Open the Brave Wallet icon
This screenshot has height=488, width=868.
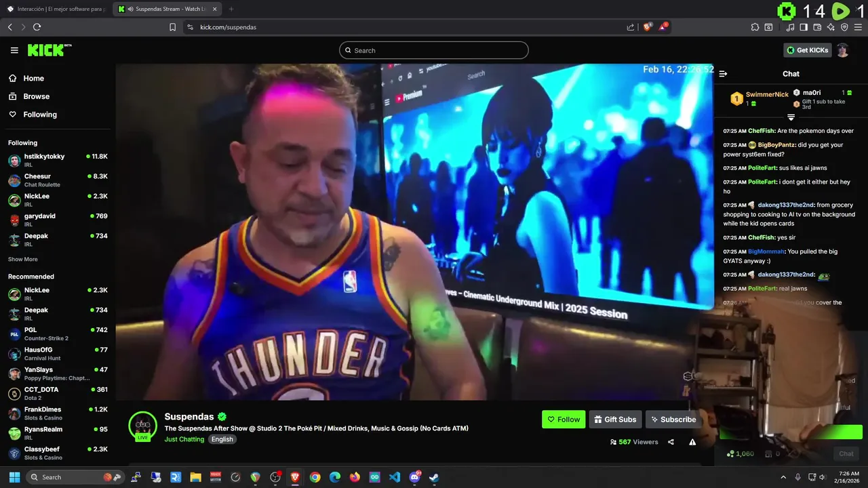(817, 27)
